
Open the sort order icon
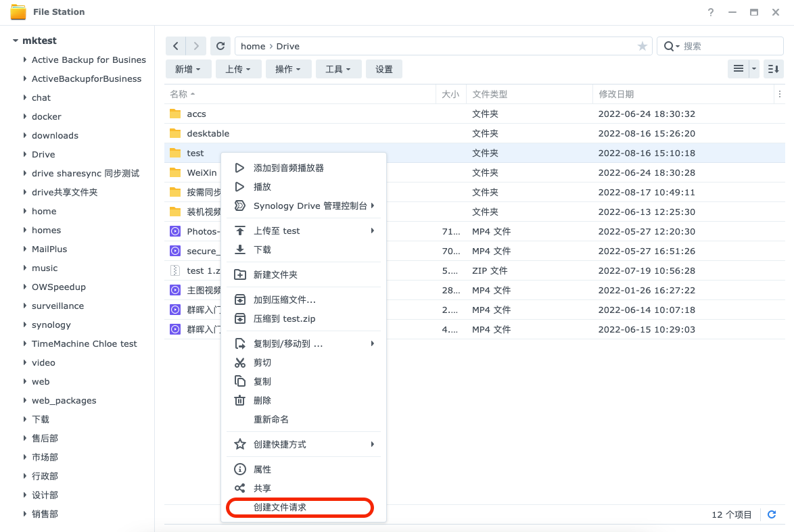(x=773, y=69)
